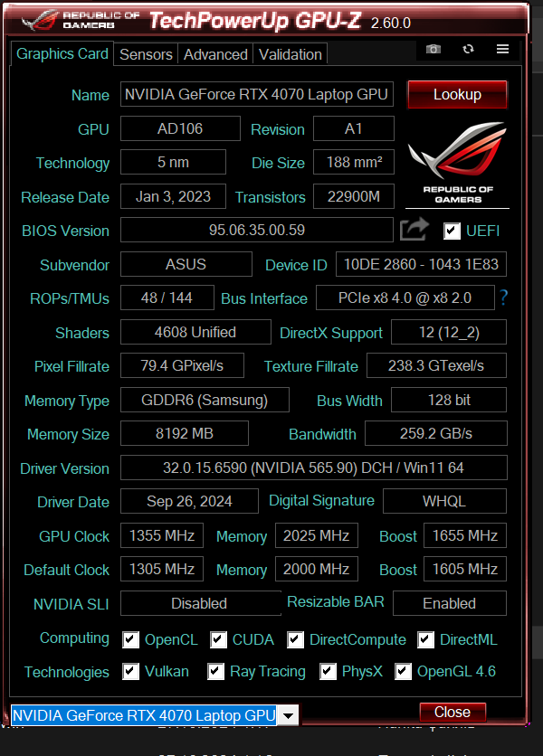Toggle the PhysX checkbox

pos(328,671)
